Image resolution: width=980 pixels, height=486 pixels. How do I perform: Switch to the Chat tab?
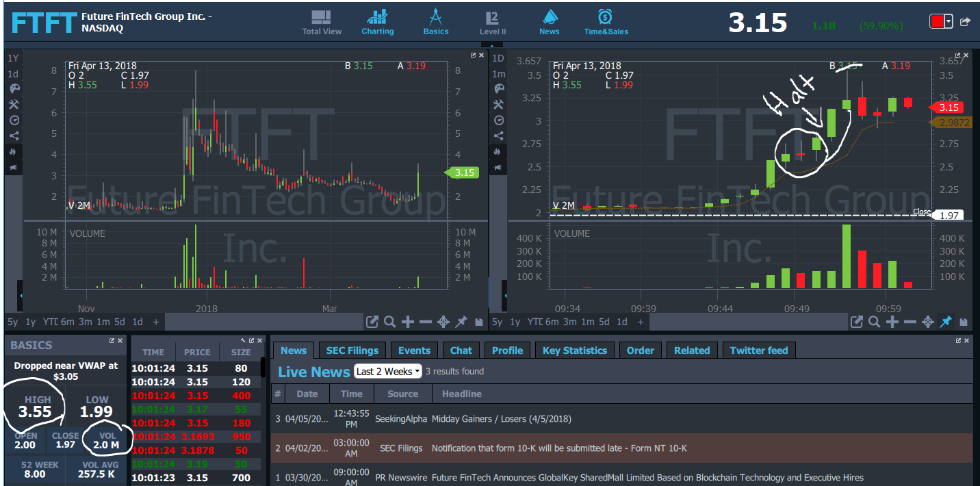pos(461,350)
